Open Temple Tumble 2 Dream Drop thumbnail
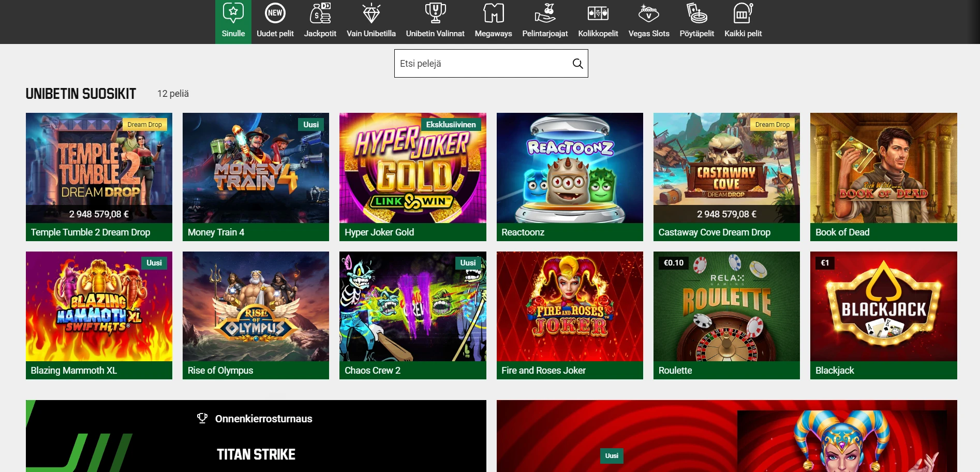 coord(99,168)
